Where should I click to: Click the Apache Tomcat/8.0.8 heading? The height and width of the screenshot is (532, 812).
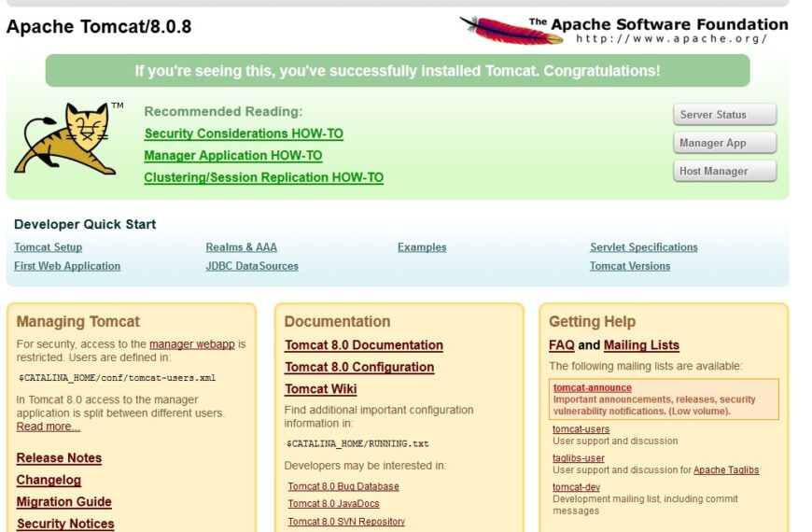tap(99, 26)
